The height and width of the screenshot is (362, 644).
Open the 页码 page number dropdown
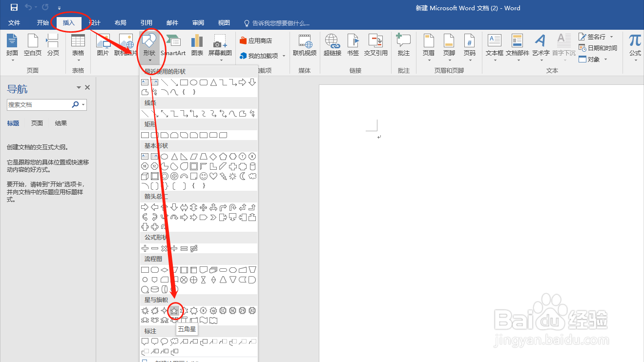(x=470, y=48)
